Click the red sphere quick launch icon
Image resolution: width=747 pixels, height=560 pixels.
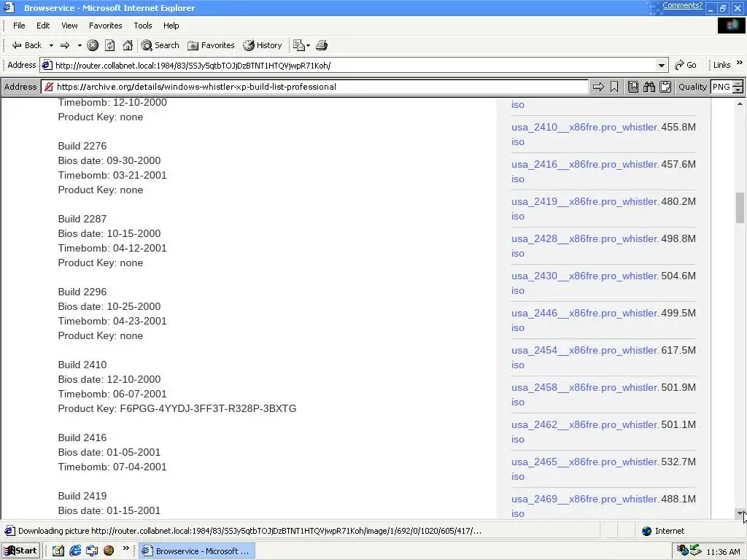pyautogui.click(x=109, y=551)
